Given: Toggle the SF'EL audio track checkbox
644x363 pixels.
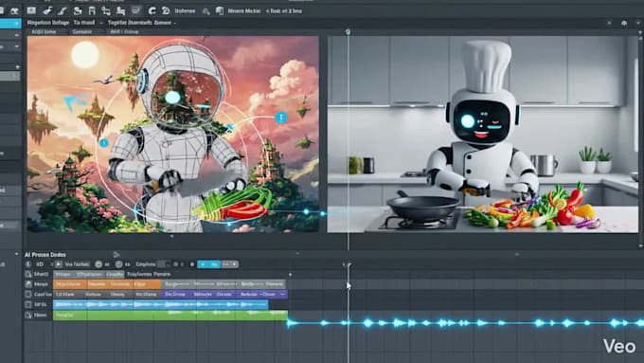Looking at the screenshot, I should pyautogui.click(x=28, y=304).
